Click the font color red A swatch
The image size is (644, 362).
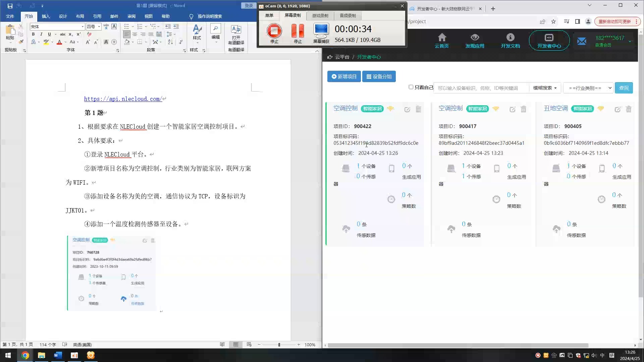pyautogui.click(x=59, y=42)
